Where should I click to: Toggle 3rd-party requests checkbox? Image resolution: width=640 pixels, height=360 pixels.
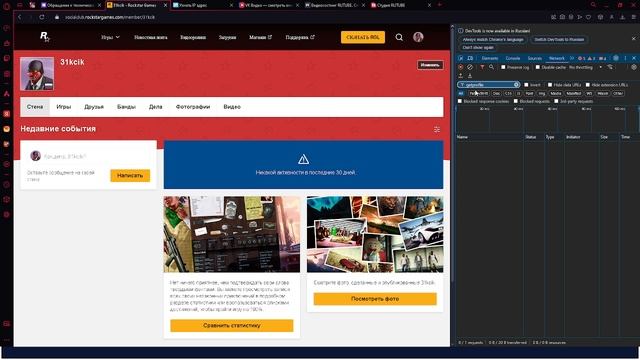tap(556, 101)
